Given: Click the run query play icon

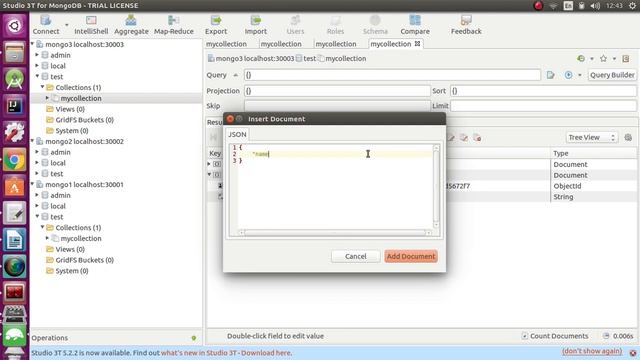Looking at the screenshot, I should coord(568,75).
